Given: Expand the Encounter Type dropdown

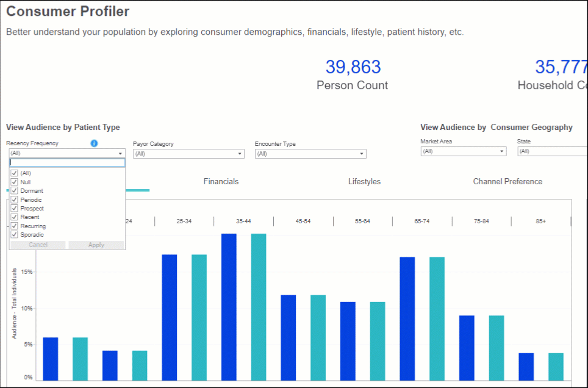Looking at the screenshot, I should [x=310, y=154].
